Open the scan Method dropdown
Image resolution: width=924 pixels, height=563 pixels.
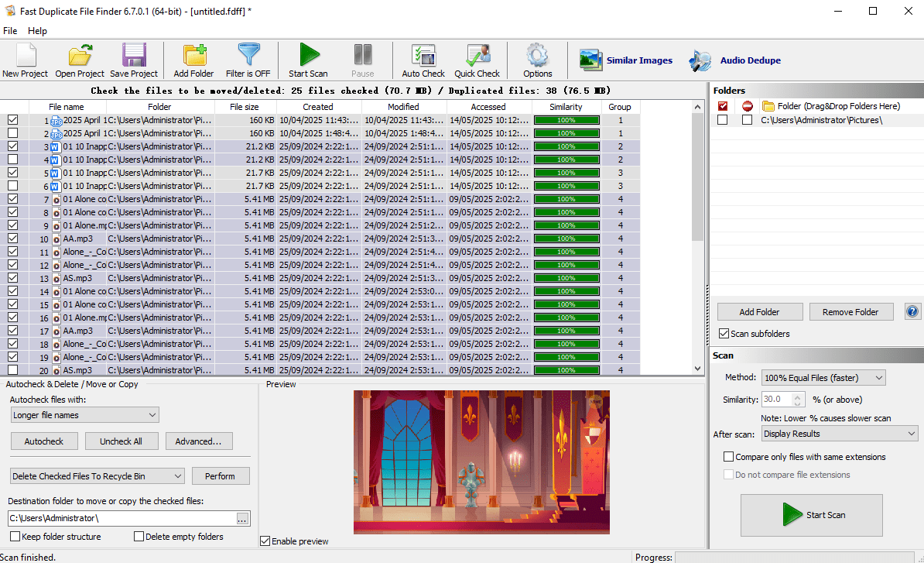coord(881,377)
